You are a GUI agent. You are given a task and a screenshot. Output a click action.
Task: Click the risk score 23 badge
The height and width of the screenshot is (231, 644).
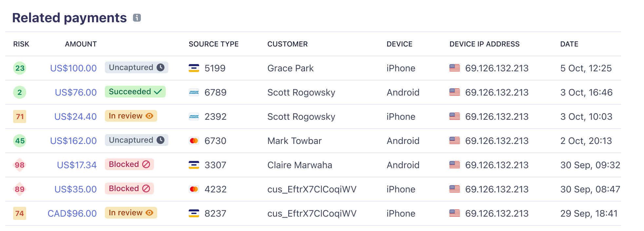click(20, 68)
